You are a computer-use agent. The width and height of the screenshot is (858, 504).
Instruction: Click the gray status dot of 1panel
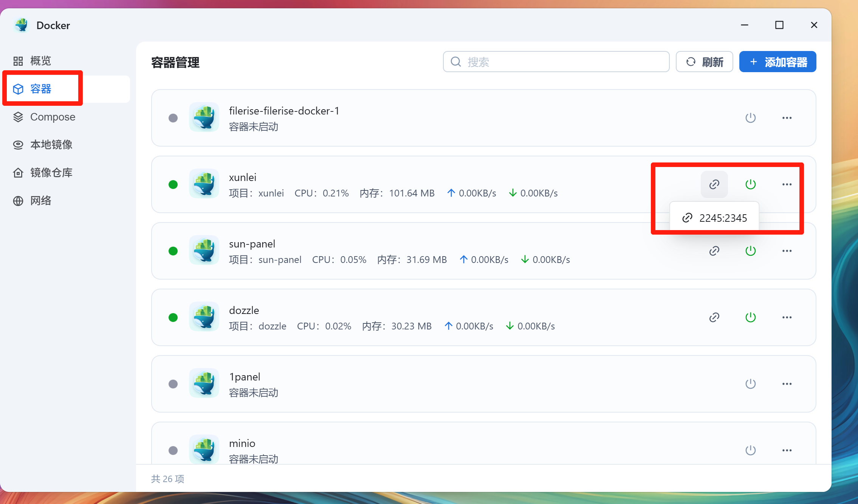coord(173,384)
